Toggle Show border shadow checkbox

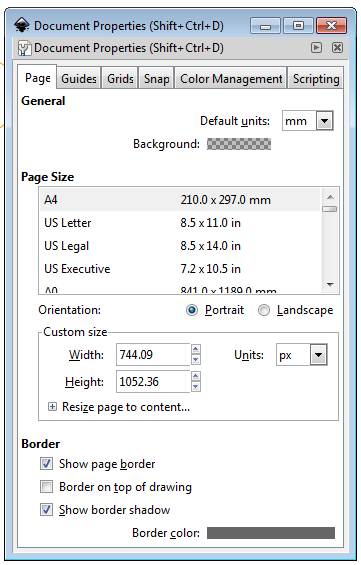click(46, 510)
